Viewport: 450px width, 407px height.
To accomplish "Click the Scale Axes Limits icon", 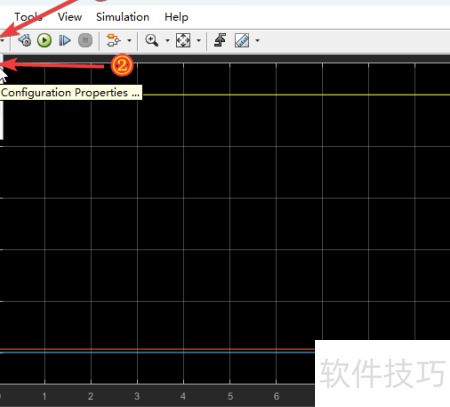I will tap(183, 40).
